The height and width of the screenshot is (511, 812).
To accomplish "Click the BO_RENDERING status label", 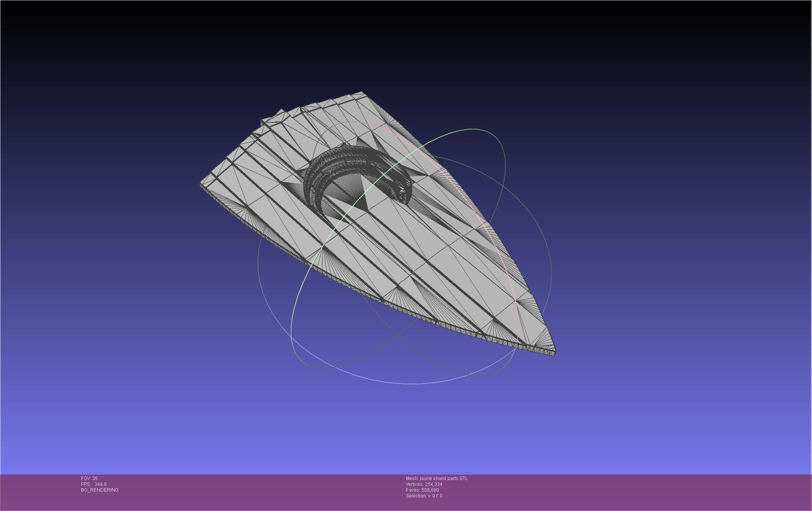I will pos(100,490).
